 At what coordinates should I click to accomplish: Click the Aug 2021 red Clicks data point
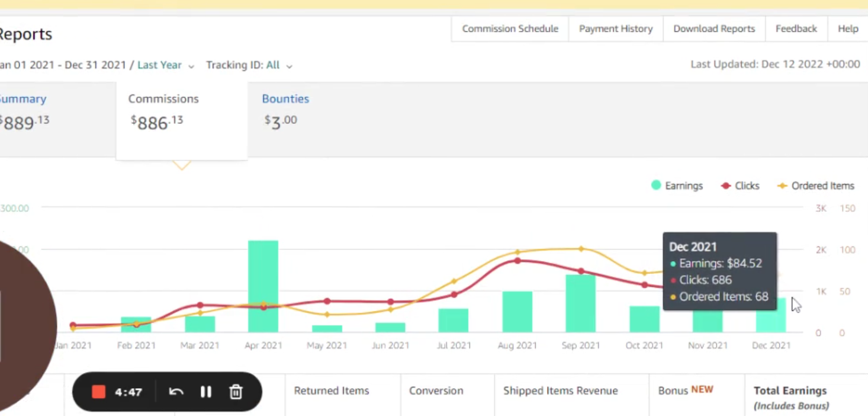tap(517, 261)
